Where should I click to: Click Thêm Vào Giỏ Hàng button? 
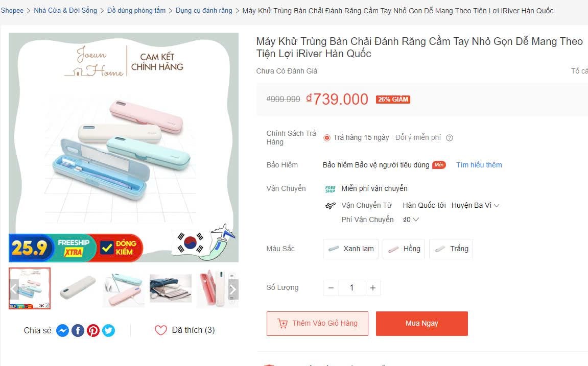coord(317,324)
